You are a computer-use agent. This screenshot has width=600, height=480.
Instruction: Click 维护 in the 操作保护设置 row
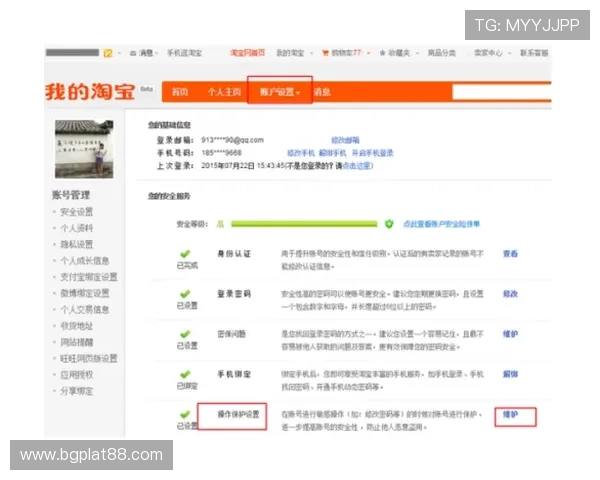(510, 415)
